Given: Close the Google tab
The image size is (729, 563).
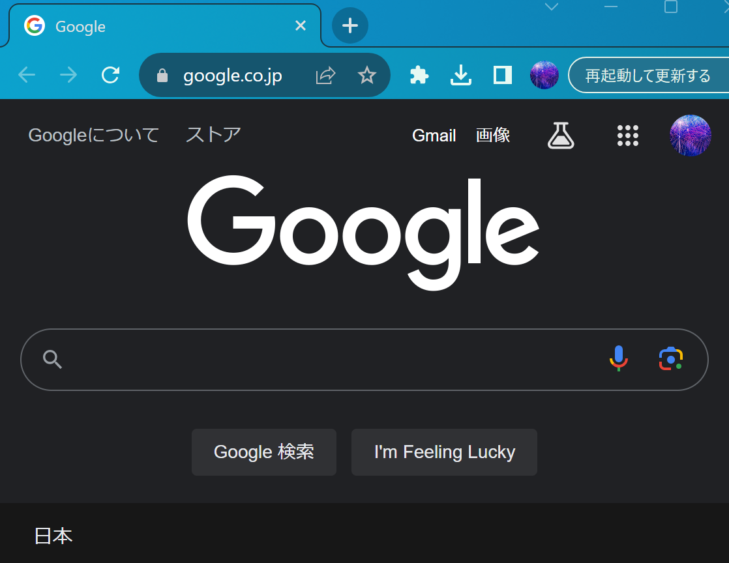Looking at the screenshot, I should tap(301, 26).
